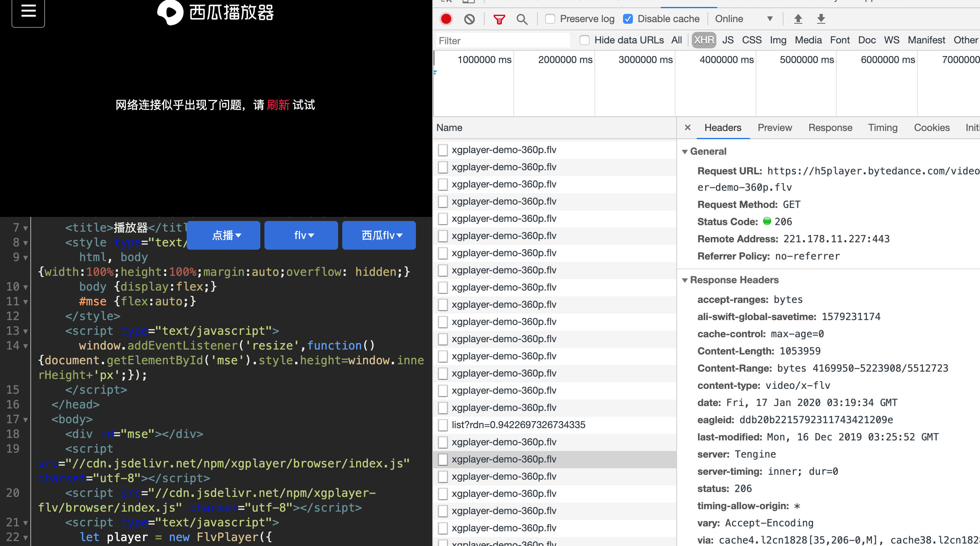Toggle the network filter bar
The image size is (980, 546).
[x=499, y=19]
